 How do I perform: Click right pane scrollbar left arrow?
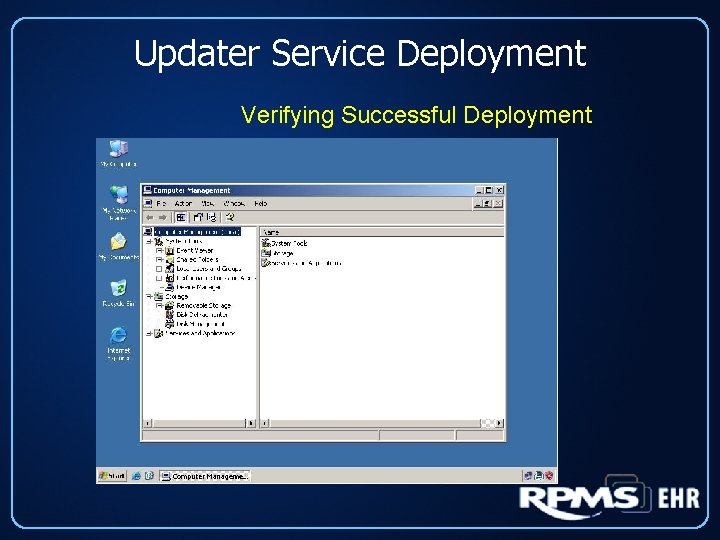(x=265, y=423)
